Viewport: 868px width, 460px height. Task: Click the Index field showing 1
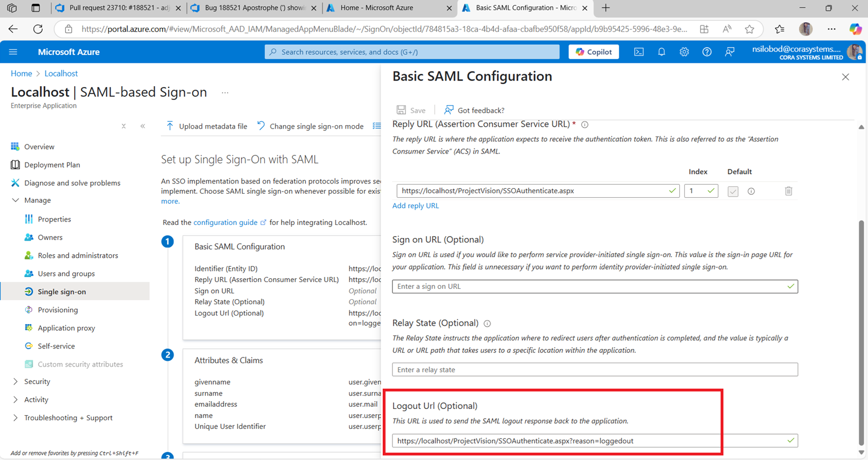click(701, 191)
